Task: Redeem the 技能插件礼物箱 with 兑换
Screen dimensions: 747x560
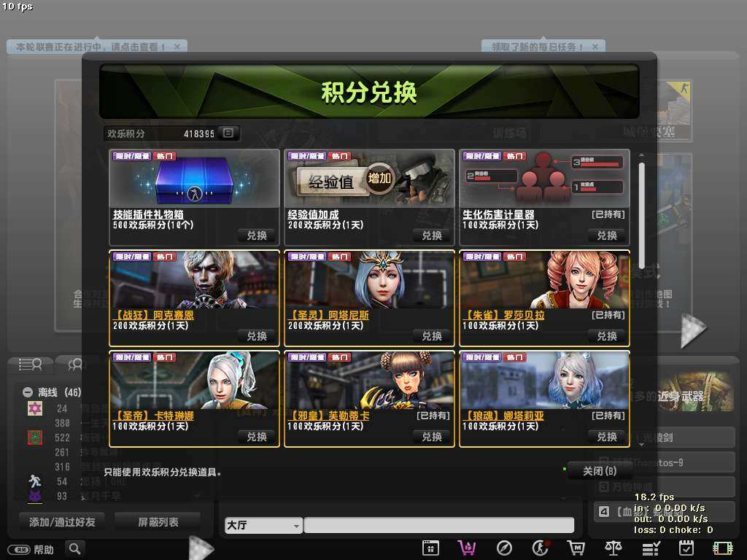Action: tap(257, 236)
